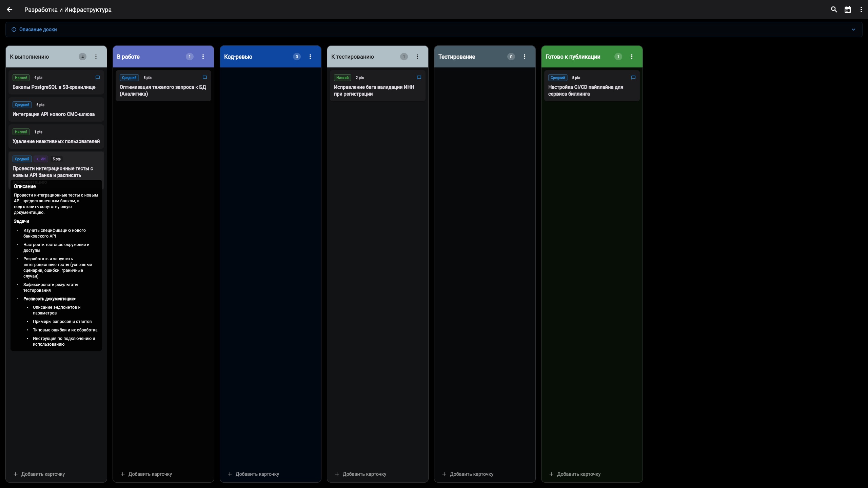Open Готово к публикации column options menu
The image size is (868, 488).
click(632, 57)
